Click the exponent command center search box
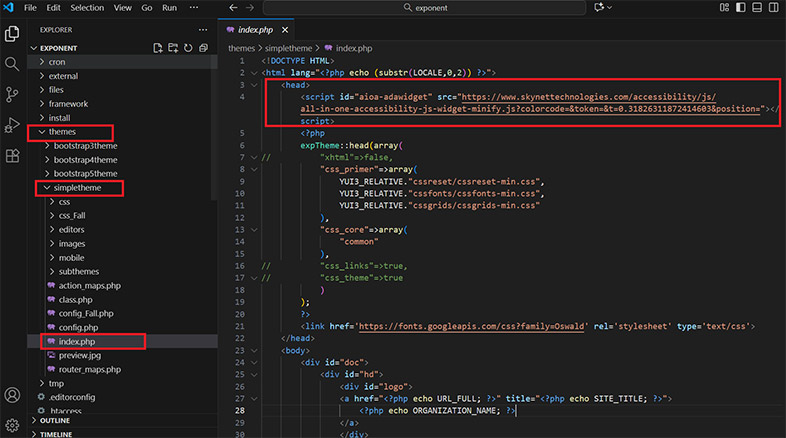Image resolution: width=786 pixels, height=438 pixels. [425, 8]
